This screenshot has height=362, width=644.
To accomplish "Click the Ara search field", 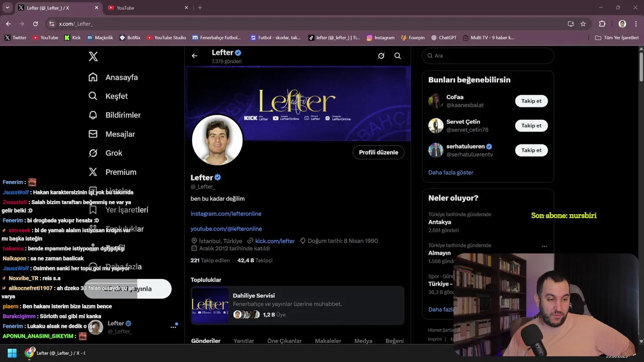I will coord(488,56).
